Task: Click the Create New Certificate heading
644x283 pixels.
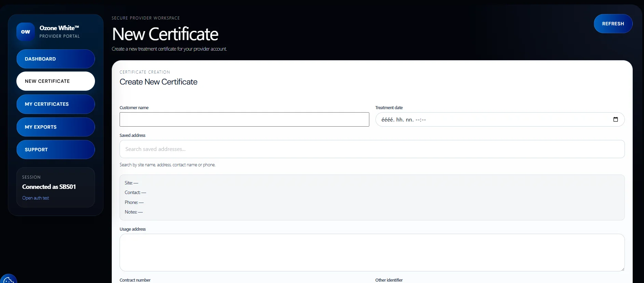Action: [x=159, y=82]
